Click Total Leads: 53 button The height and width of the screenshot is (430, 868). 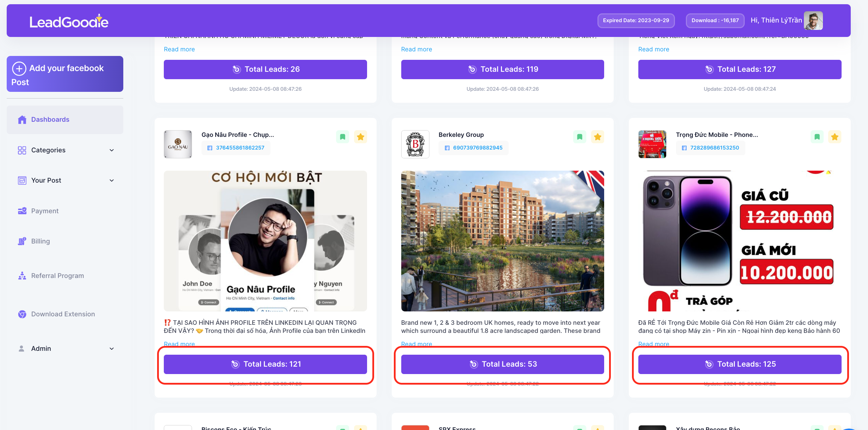pyautogui.click(x=502, y=364)
